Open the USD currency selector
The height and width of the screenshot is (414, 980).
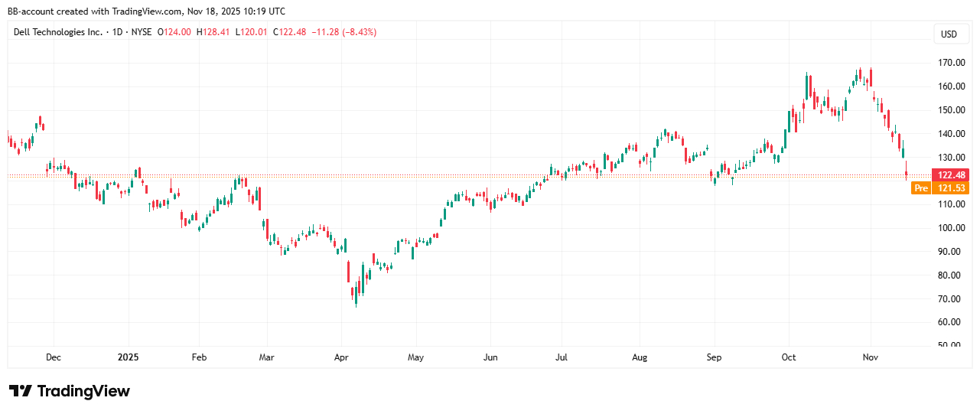click(949, 34)
